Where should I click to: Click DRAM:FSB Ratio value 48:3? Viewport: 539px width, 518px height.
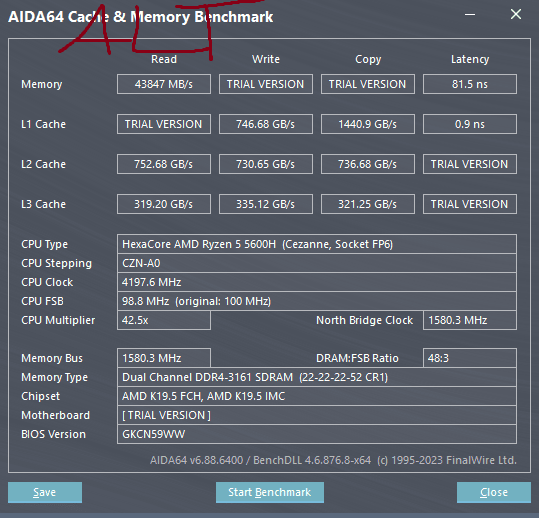pyautogui.click(x=470, y=358)
